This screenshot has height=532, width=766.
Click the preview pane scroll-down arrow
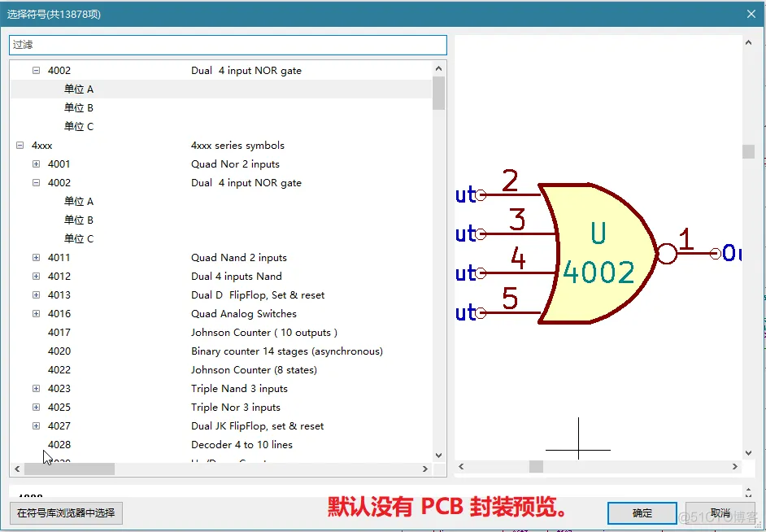[748, 453]
